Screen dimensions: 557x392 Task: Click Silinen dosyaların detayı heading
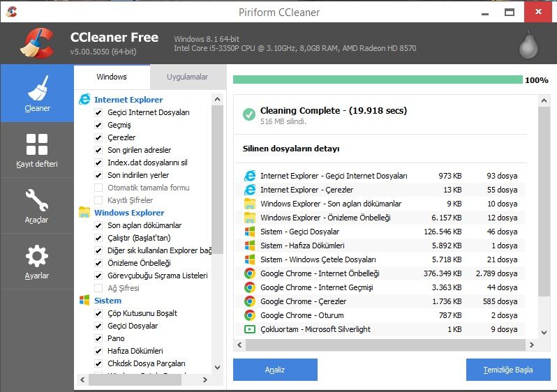coord(291,149)
